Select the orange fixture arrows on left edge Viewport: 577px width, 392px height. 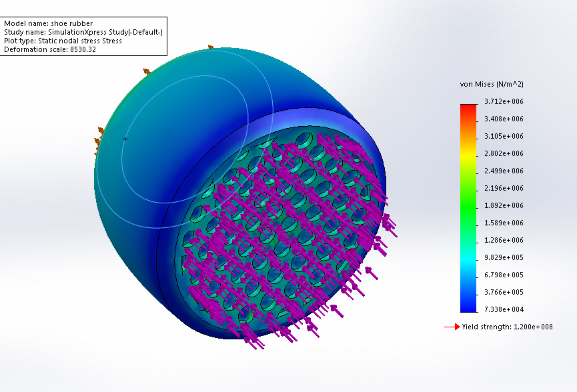[x=99, y=138]
